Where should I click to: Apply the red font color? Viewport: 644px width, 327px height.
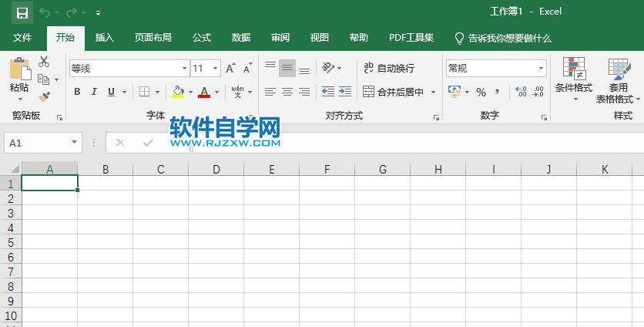point(204,92)
